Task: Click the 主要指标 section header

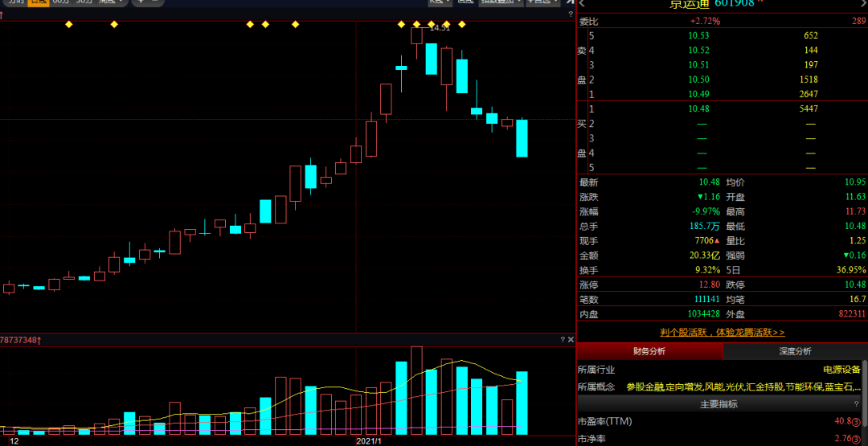Action: pyautogui.click(x=719, y=404)
